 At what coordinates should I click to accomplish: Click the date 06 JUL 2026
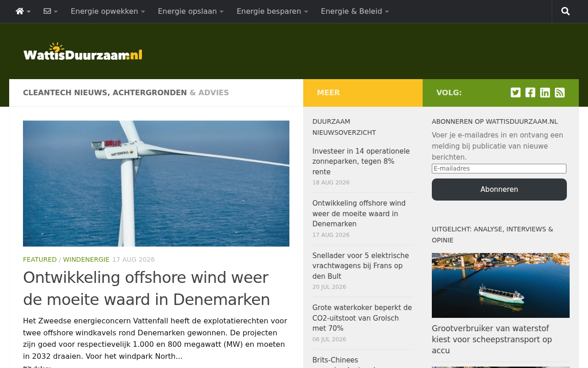329,339
